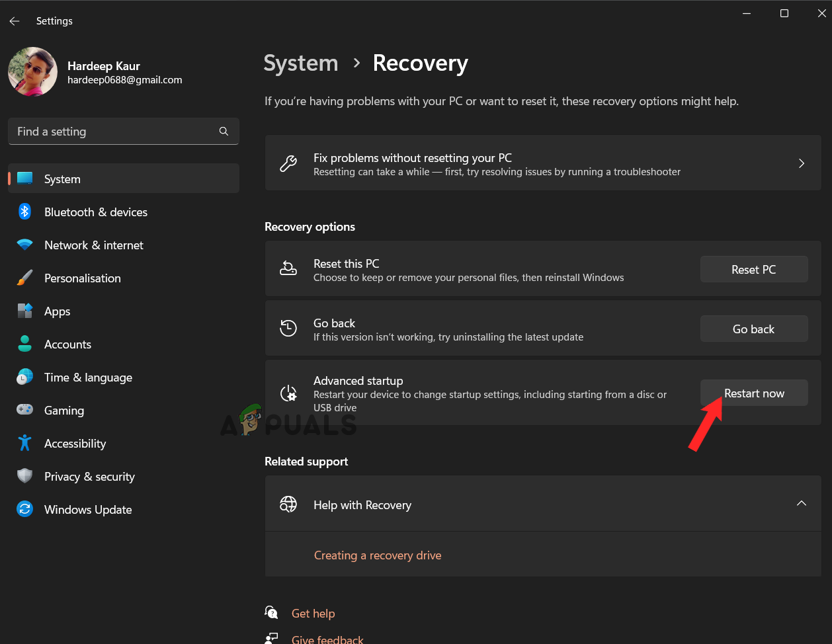Click the Reset PC button
This screenshot has height=644, width=832.
753,270
